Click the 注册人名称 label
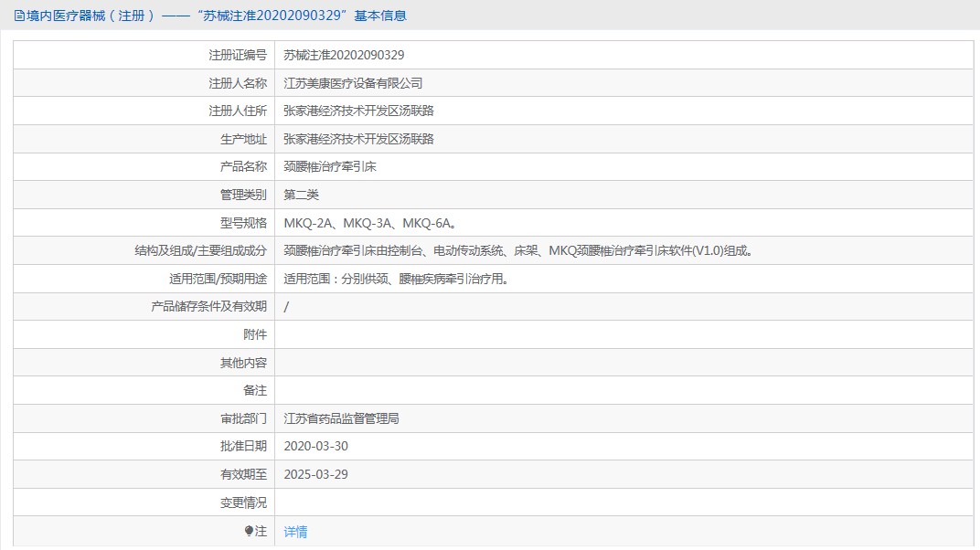 [x=238, y=83]
